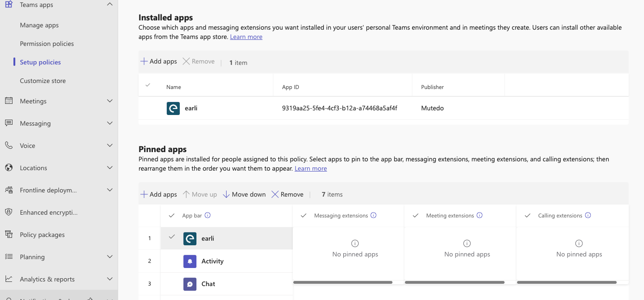Click the Name column header
The height and width of the screenshot is (300, 644).
(x=174, y=87)
